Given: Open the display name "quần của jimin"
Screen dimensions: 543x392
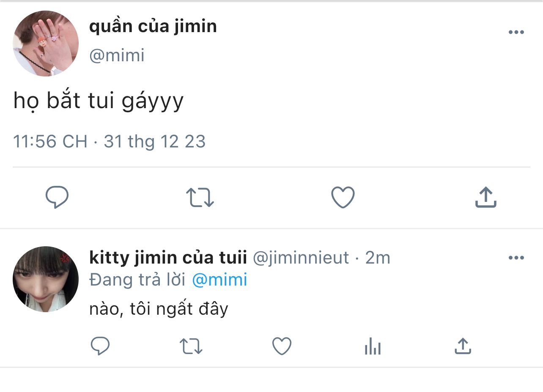Looking at the screenshot, I should 153,27.
